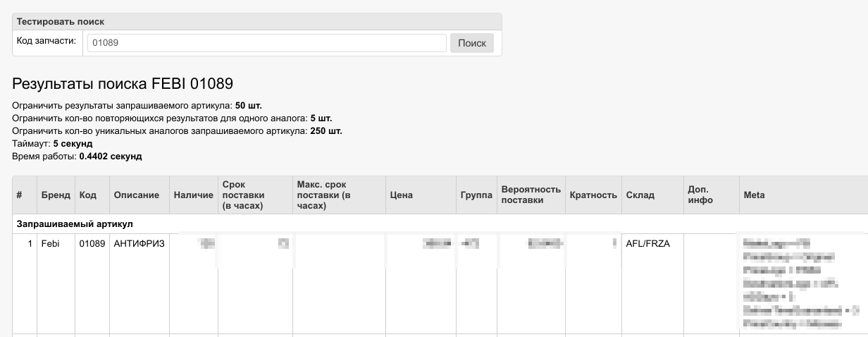Click the Meta column header
The width and height of the screenshot is (868, 337).
point(754,195)
